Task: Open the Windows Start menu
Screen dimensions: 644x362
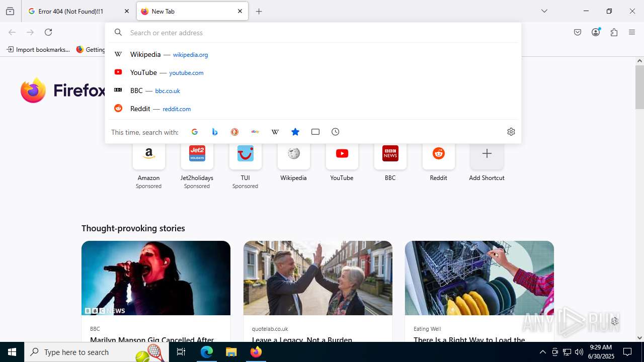Action: tap(12, 352)
